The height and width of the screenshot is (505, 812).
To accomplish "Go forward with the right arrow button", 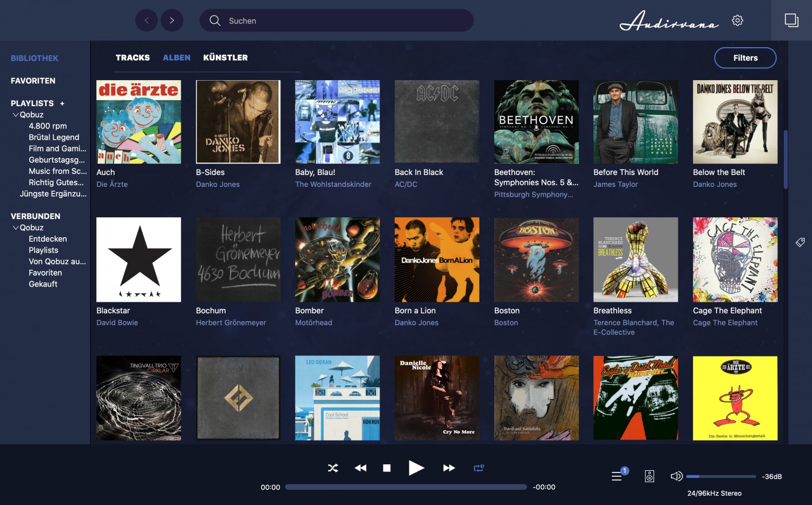I will pos(172,21).
